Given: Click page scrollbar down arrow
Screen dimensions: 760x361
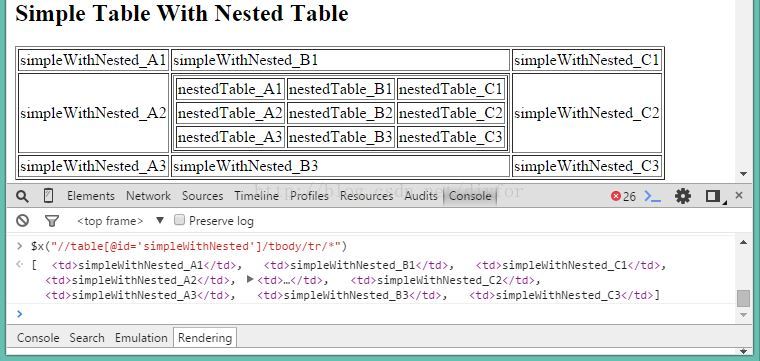Looking at the screenshot, I should tap(744, 174).
